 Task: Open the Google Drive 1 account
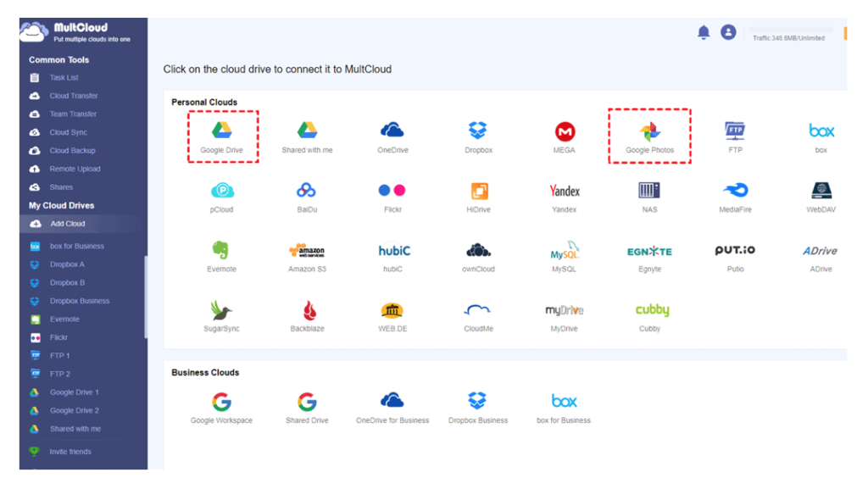(x=74, y=392)
